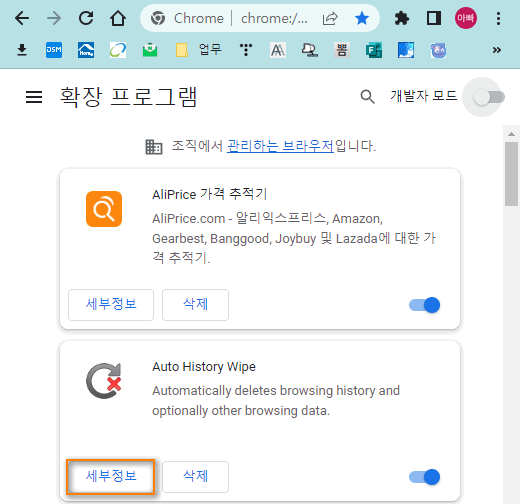Click the vertical scrollbar thumb
520x504 pixels.
click(511, 174)
